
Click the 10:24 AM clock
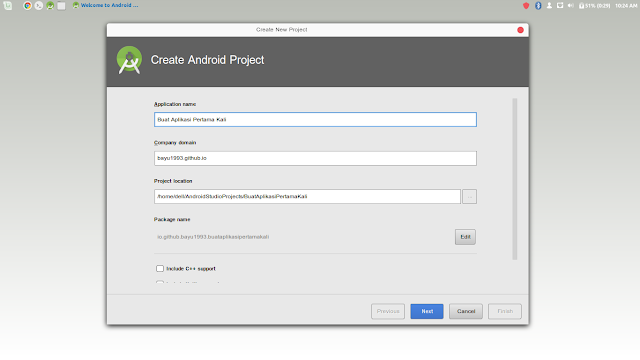626,6
